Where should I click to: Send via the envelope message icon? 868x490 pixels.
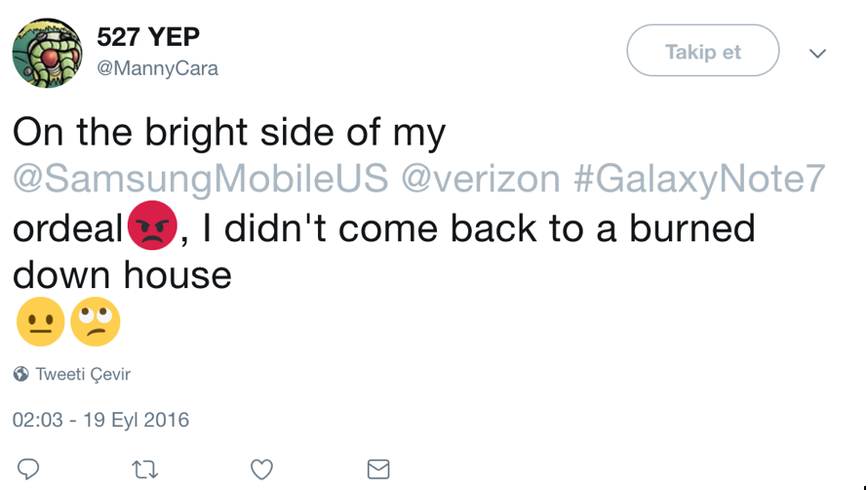click(x=378, y=470)
